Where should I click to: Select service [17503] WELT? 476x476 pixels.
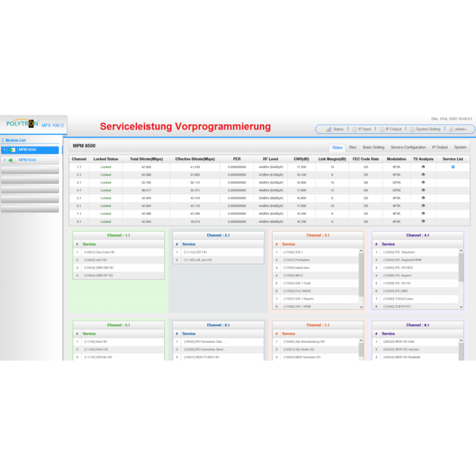tap(316, 275)
